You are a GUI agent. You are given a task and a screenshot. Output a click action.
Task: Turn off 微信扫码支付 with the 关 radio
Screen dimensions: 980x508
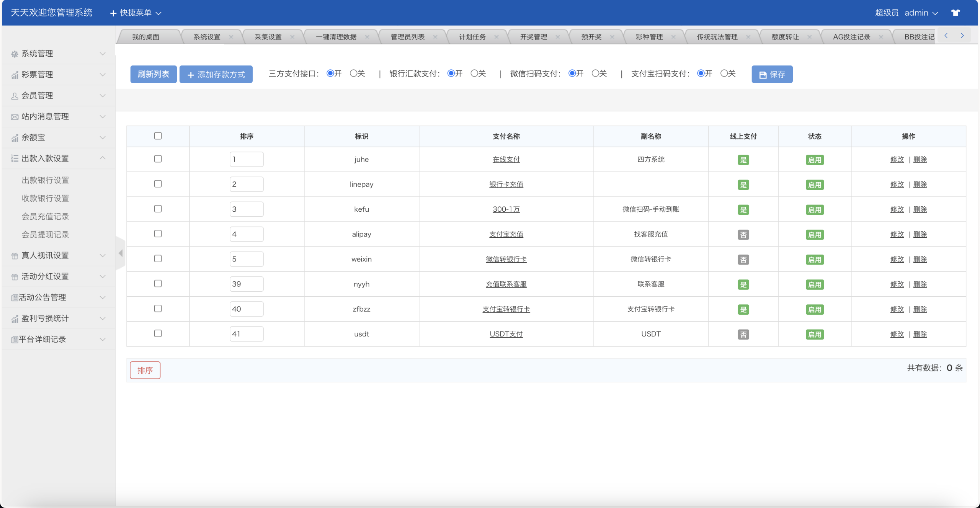[595, 73]
